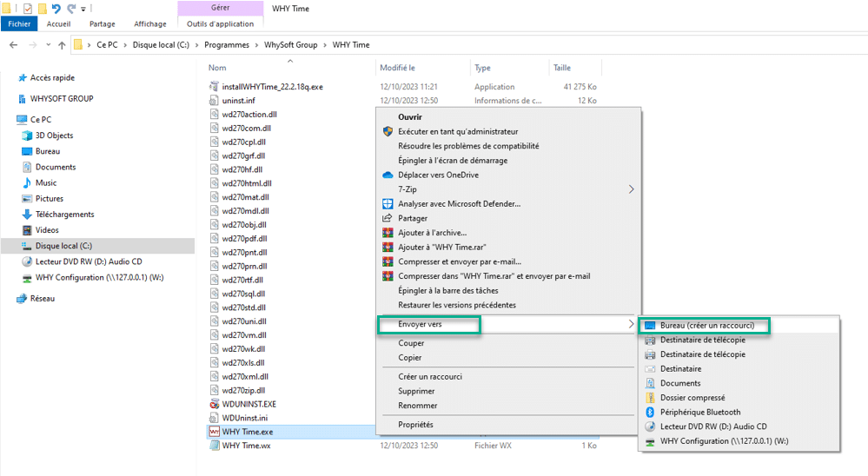868x476 pixels.
Task: Select the WHY Time.wx file
Action: [x=247, y=446]
